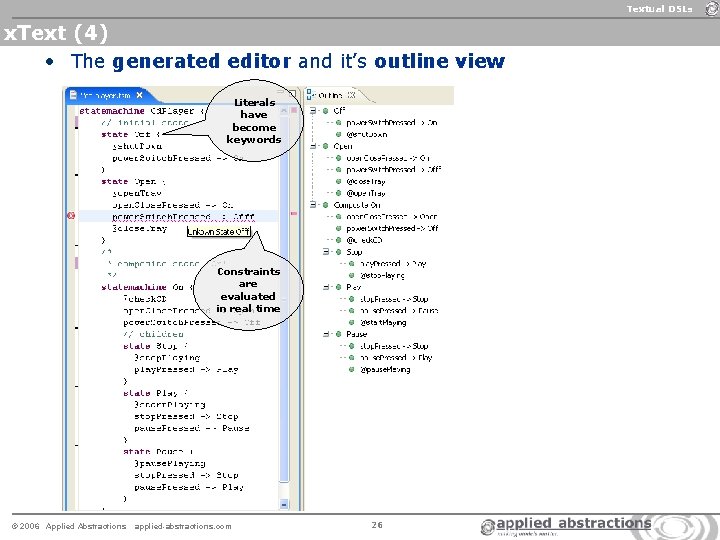Click the 'state Play' line in editor
The height and width of the screenshot is (540, 720).
click(x=155, y=393)
